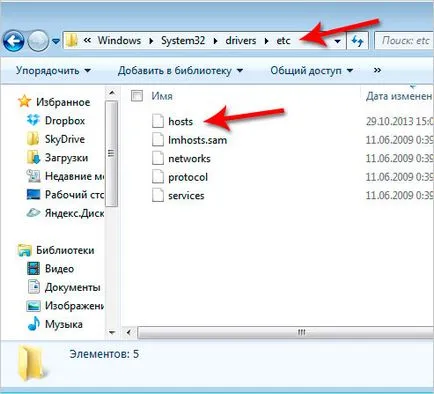Select the lmhosts.sam file name

pos(198,140)
